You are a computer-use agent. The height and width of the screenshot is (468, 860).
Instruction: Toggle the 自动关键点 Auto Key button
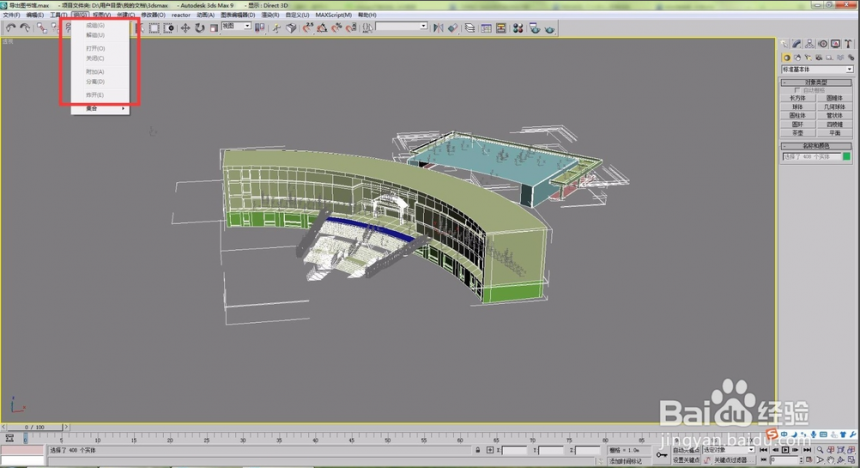coord(687,450)
